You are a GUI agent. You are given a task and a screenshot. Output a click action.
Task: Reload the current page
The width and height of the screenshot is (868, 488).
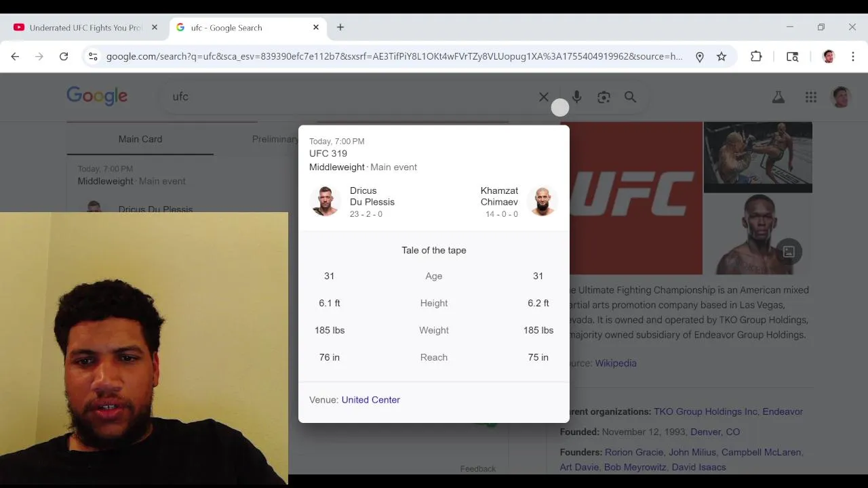coord(64,57)
